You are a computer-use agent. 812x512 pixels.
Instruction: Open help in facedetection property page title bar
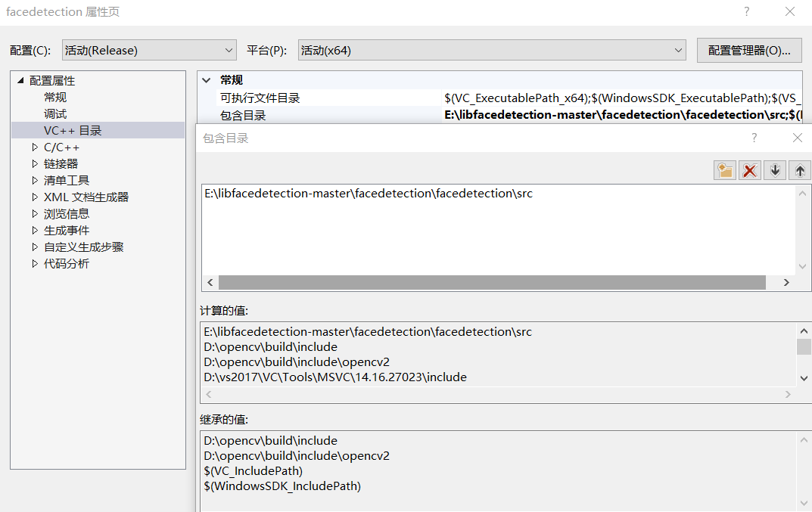coord(746,11)
